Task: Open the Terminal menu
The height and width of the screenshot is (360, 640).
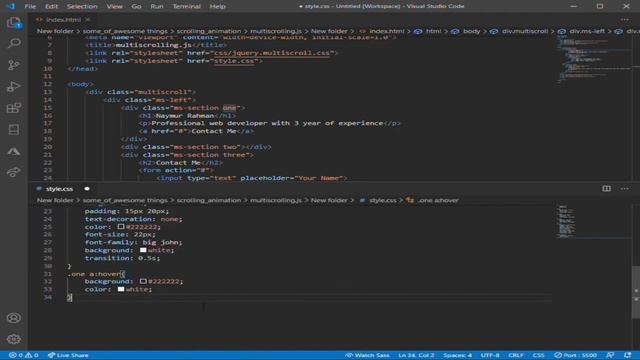Action: click(187, 6)
